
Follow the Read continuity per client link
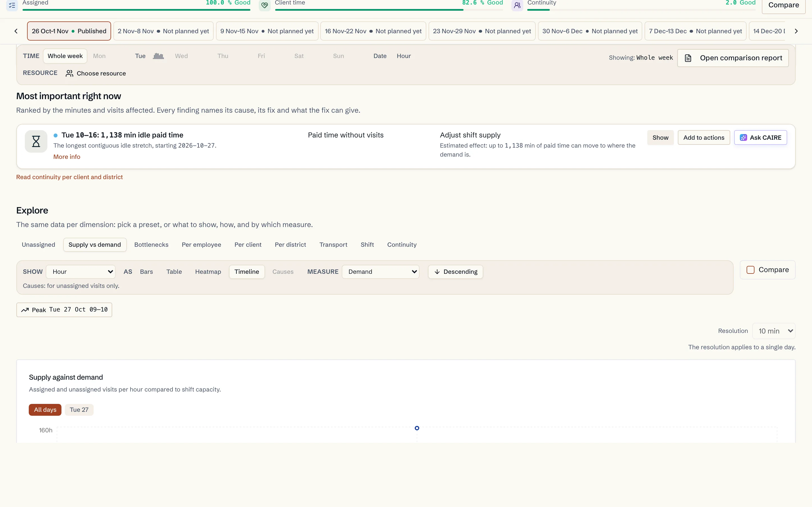pos(69,177)
